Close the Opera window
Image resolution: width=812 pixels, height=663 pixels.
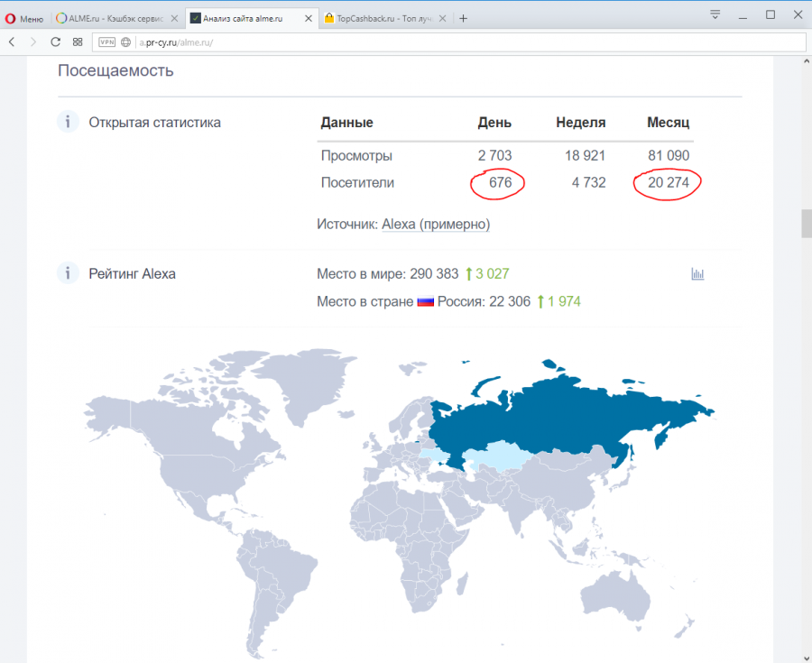coord(798,15)
